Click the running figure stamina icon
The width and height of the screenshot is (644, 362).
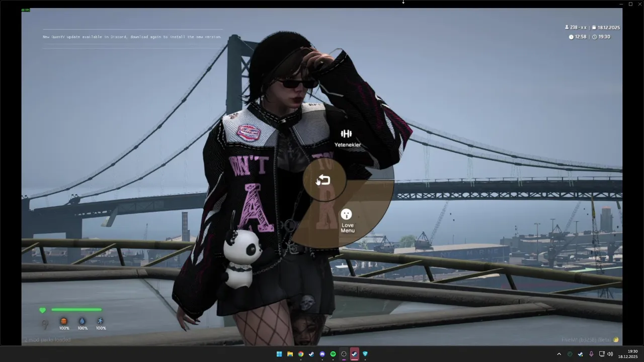(100, 321)
